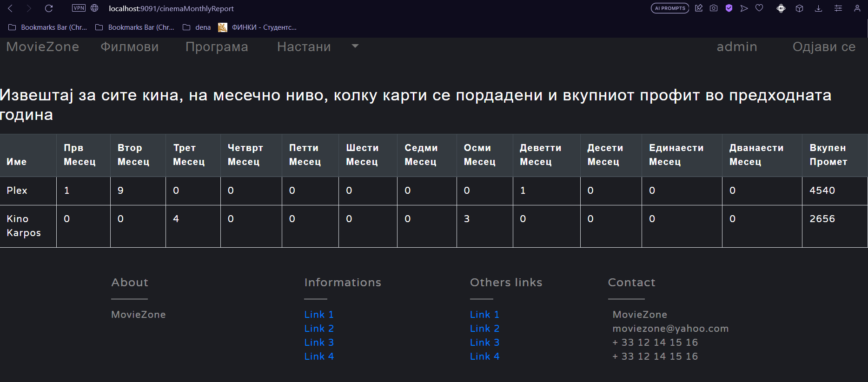The height and width of the screenshot is (382, 868).
Task: Open the dena bookmarks folder
Action: coord(197,27)
